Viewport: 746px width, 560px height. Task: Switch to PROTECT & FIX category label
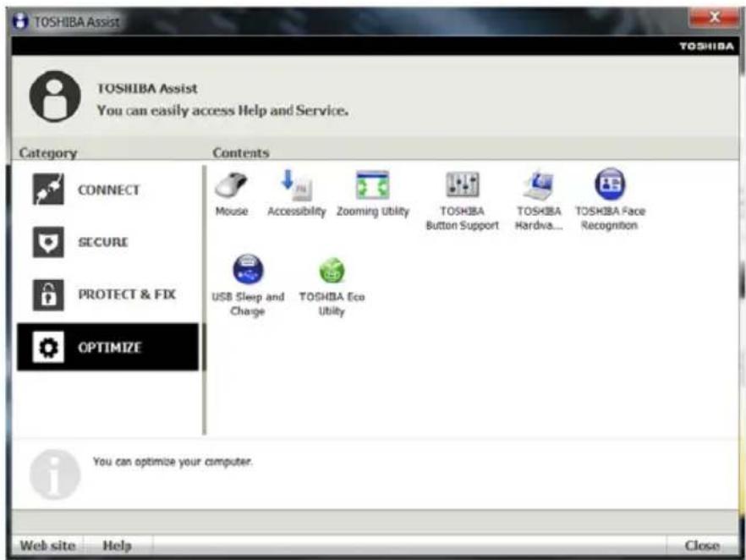(x=127, y=294)
